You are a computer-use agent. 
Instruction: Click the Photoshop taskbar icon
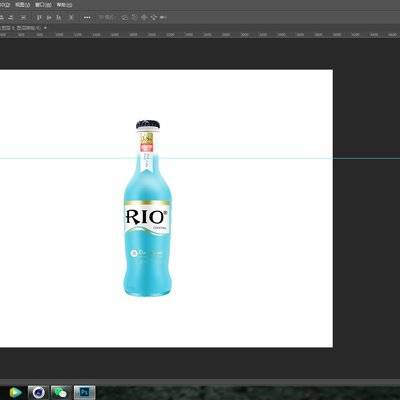pos(84,392)
